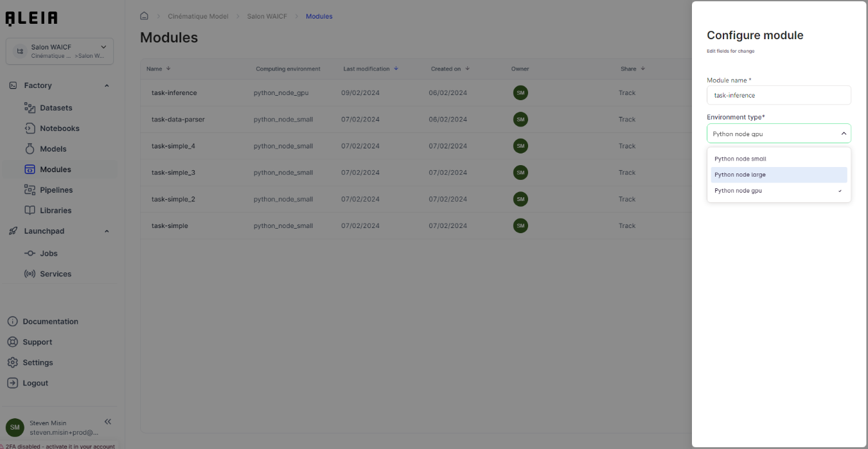This screenshot has width=868, height=449.
Task: Click the Support icon
Action: pyautogui.click(x=13, y=342)
